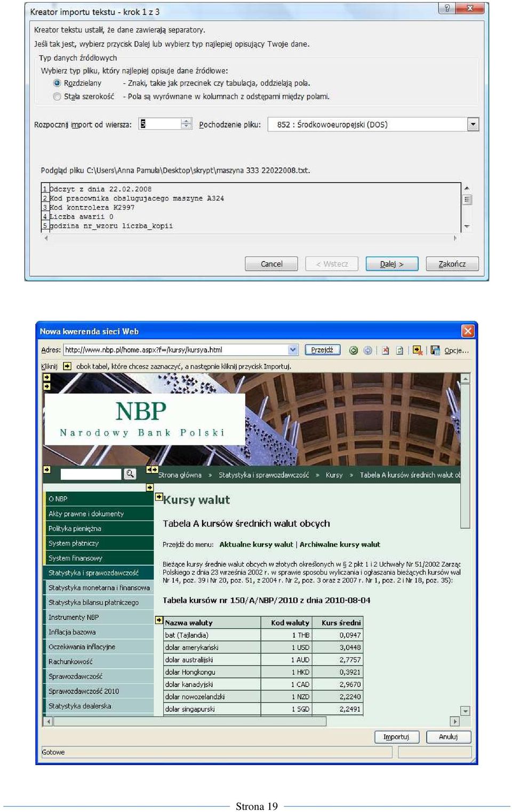The width and height of the screenshot is (512, 812).
Task: Click the NBP page search text box
Action: click(91, 474)
